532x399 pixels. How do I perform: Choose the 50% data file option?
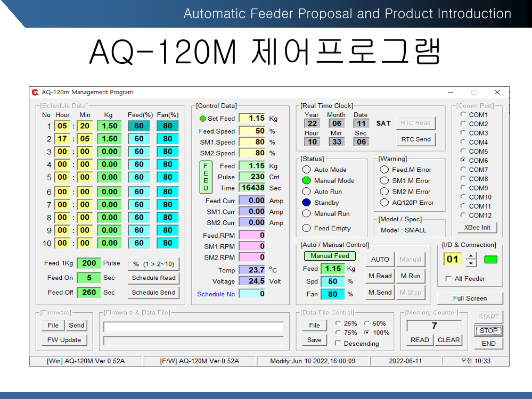pos(367,323)
